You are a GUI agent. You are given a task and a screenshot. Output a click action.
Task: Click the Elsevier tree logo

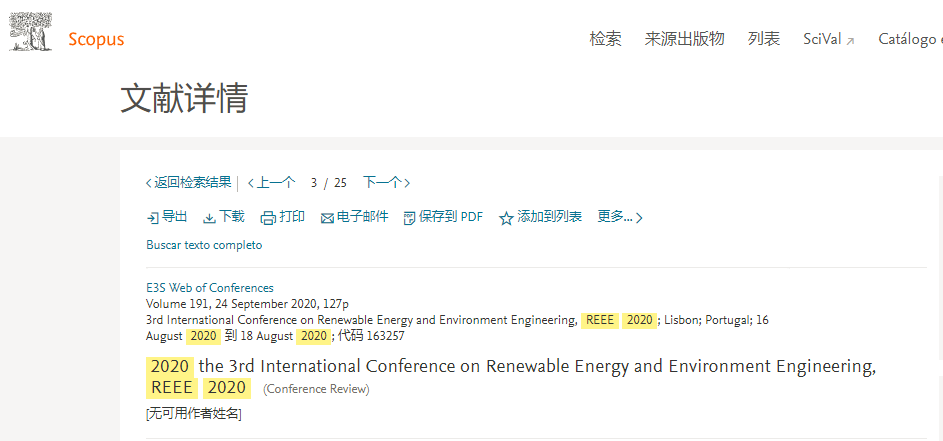(30, 32)
